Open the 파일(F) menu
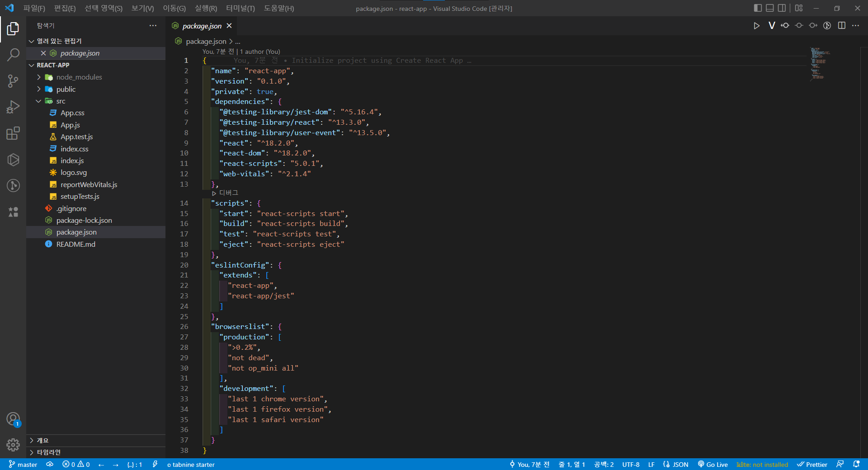 pos(34,8)
